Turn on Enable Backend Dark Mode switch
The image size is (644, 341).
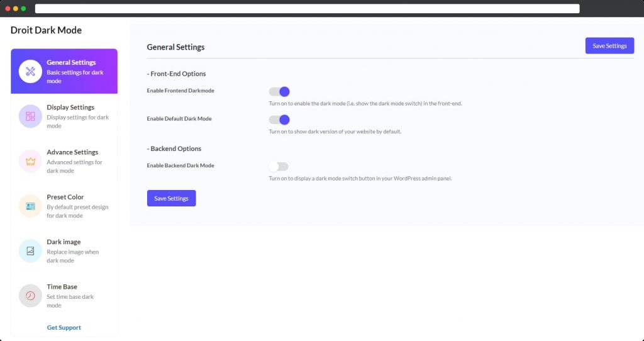(279, 166)
